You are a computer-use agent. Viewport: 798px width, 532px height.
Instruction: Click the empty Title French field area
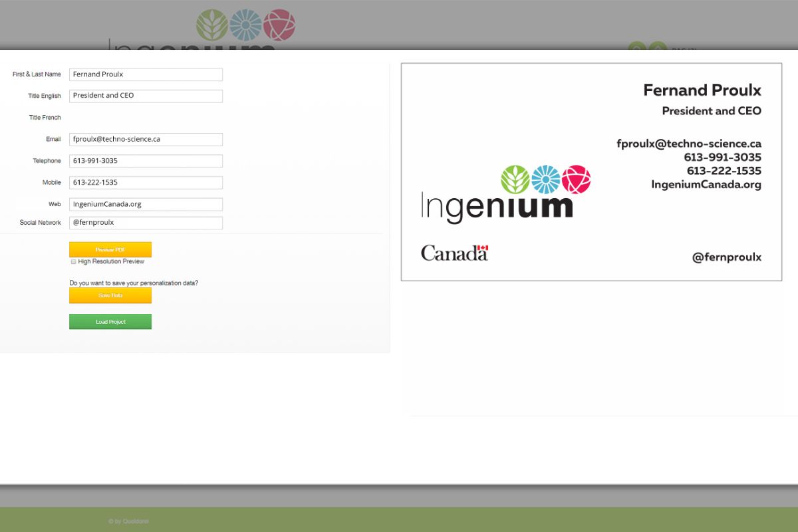tap(146, 117)
